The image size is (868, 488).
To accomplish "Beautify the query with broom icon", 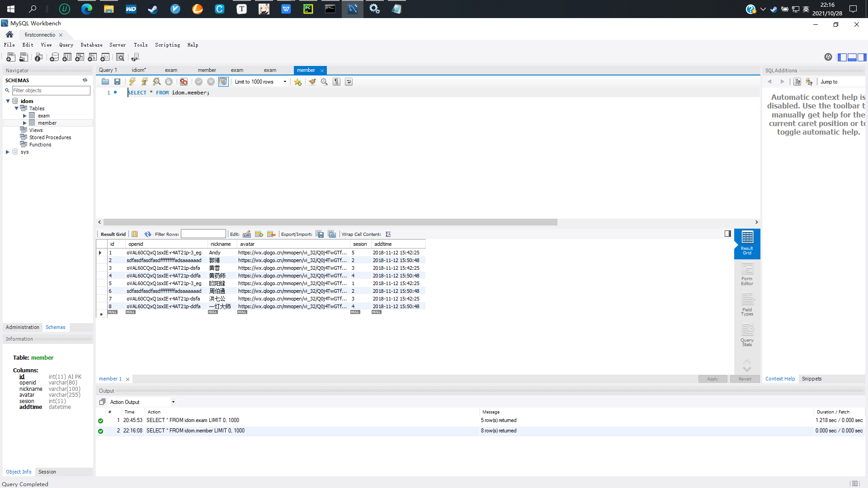I will point(312,82).
